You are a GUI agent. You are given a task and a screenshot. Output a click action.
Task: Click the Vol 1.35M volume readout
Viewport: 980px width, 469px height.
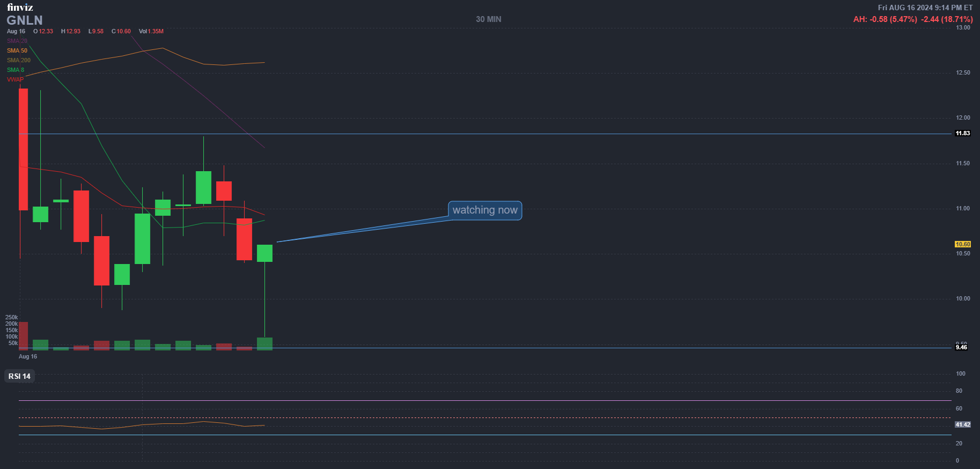(151, 31)
